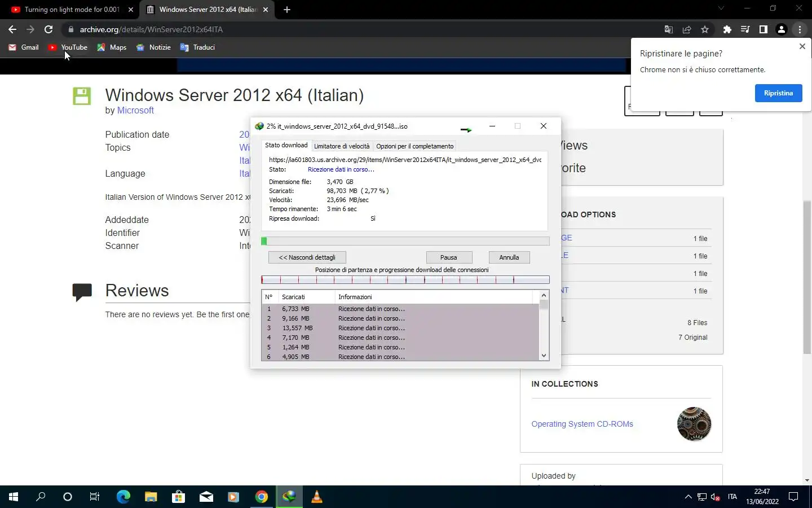The image size is (812, 508).
Task: Open the Traduci bookmark
Action: (197, 47)
